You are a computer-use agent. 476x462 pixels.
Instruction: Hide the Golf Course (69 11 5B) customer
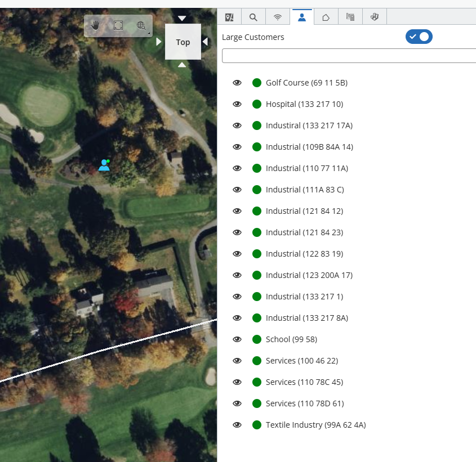pyautogui.click(x=237, y=83)
